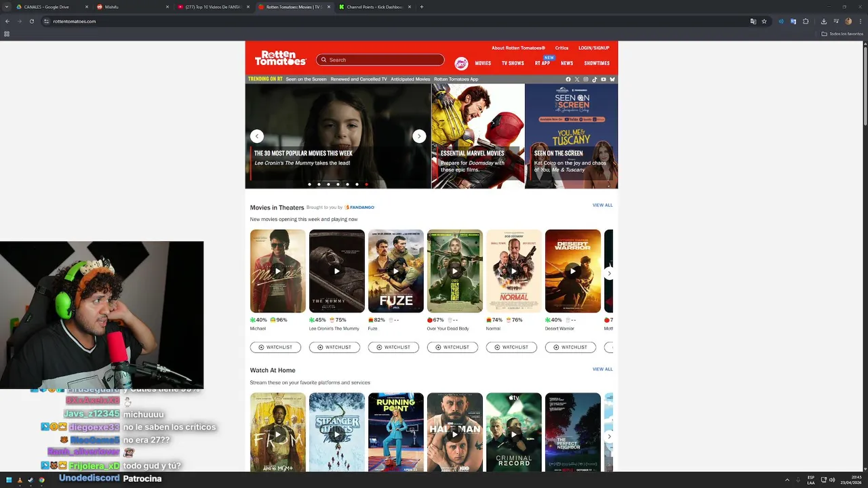Open the Rotten Tomatoes logo homepage link

pyautogui.click(x=281, y=58)
